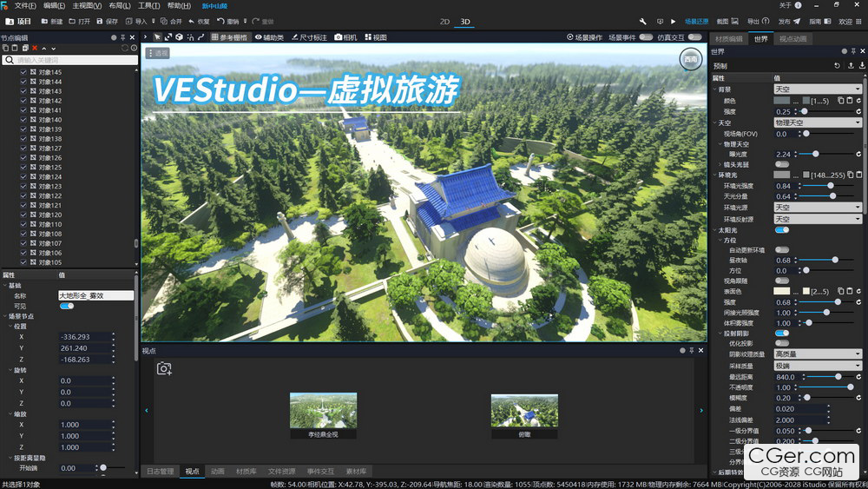Click the 项目 project icon button
This screenshot has width=868, height=489.
18,22
